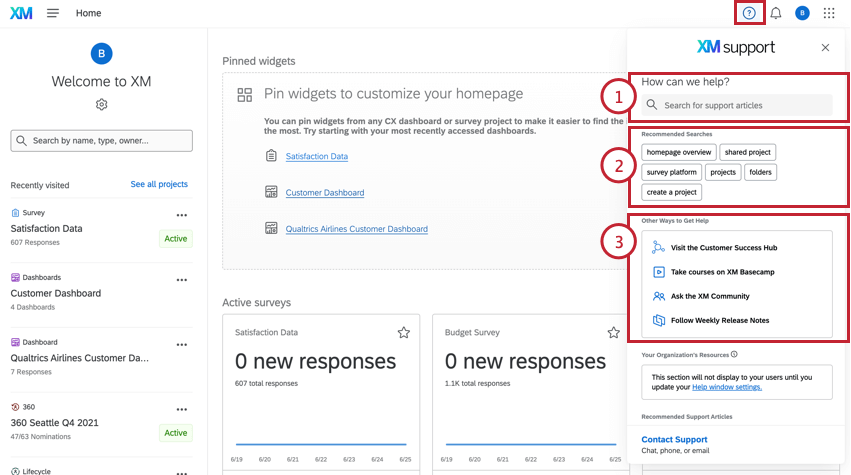Click the 360 type icon above 360 Seattle
This screenshot has width=851, height=475.
(x=15, y=407)
